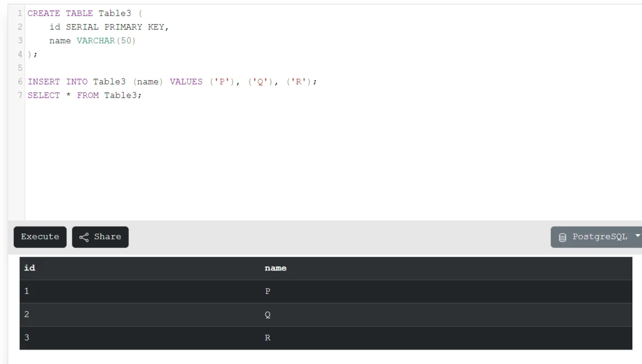Select the result row containing Q

[214, 314]
